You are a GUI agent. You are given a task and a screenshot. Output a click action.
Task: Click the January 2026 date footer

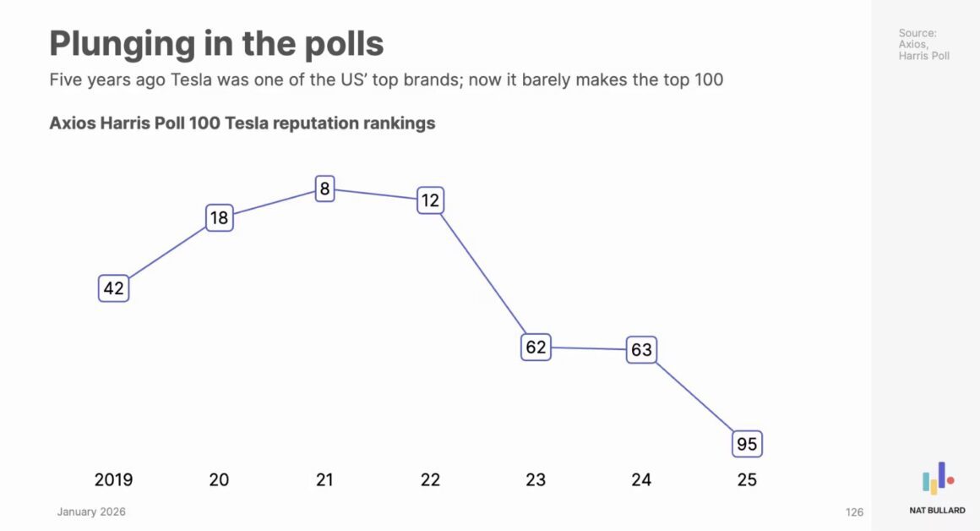coord(91,512)
